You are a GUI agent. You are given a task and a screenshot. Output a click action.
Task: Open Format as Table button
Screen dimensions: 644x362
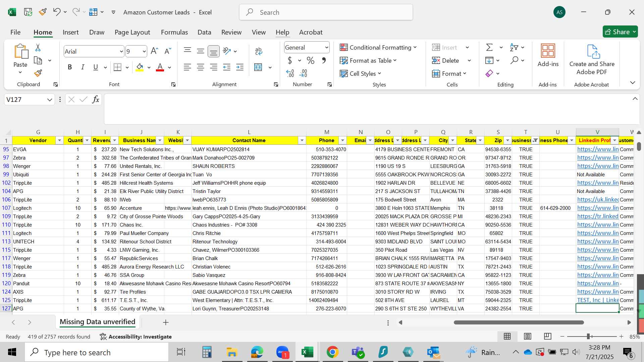click(368, 60)
